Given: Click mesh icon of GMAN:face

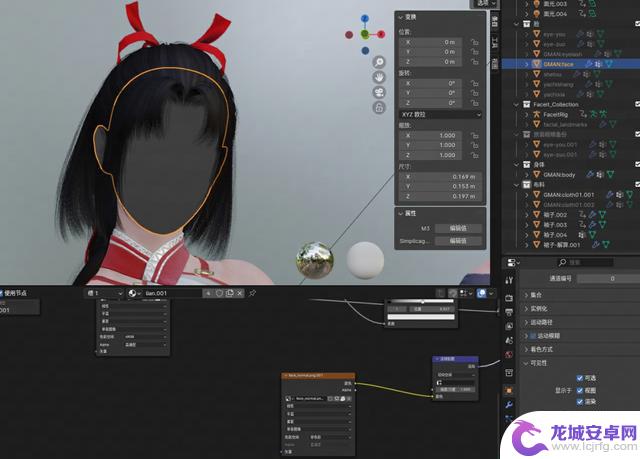Looking at the screenshot, I should (537, 64).
